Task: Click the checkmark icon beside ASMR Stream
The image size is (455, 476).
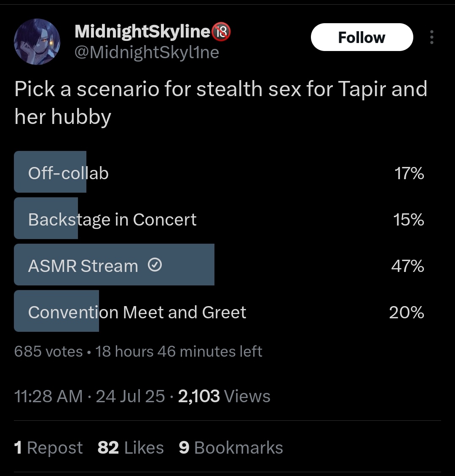Action: [x=155, y=265]
